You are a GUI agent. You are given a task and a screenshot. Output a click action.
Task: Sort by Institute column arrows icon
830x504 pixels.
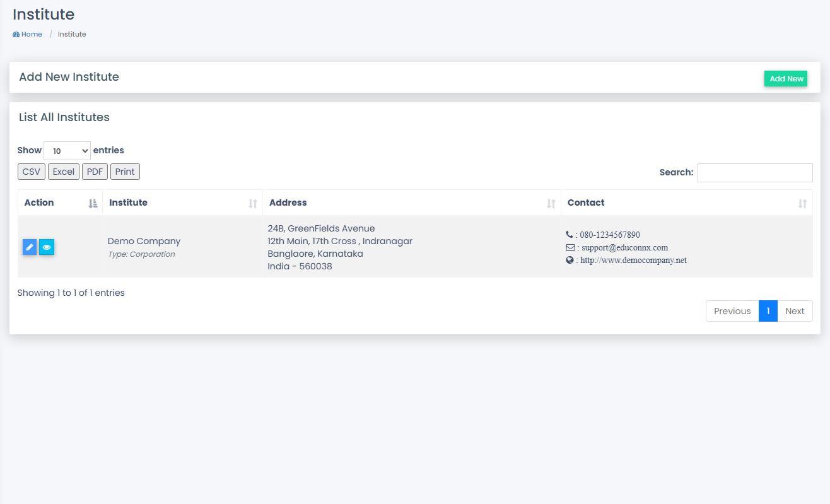click(x=253, y=203)
